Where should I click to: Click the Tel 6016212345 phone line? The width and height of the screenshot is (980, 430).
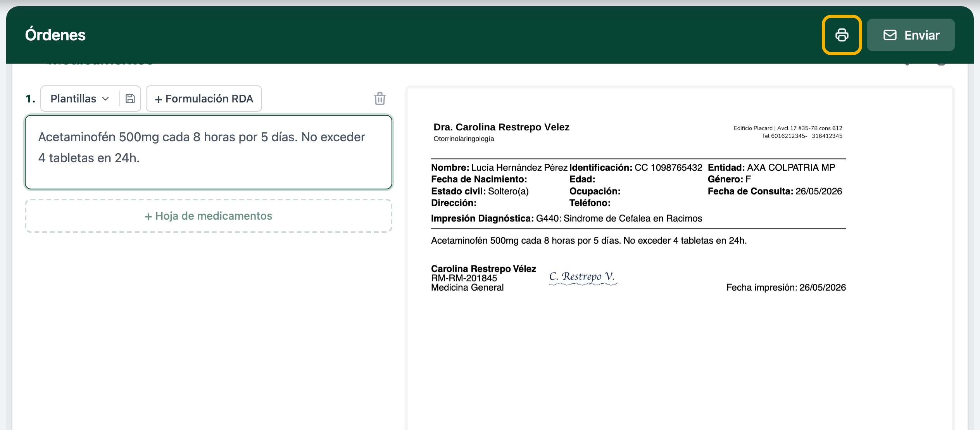point(802,136)
